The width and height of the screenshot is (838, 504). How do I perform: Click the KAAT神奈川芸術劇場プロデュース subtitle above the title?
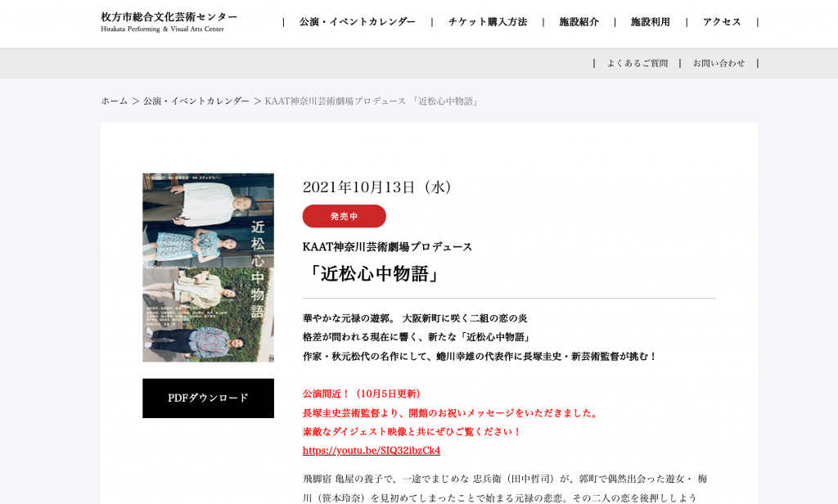click(x=387, y=246)
